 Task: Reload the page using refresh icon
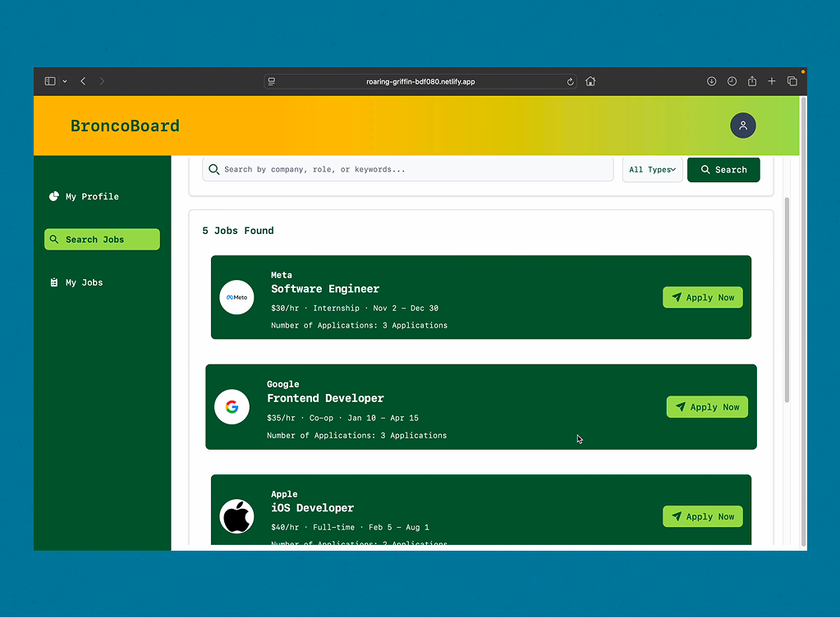tap(571, 81)
